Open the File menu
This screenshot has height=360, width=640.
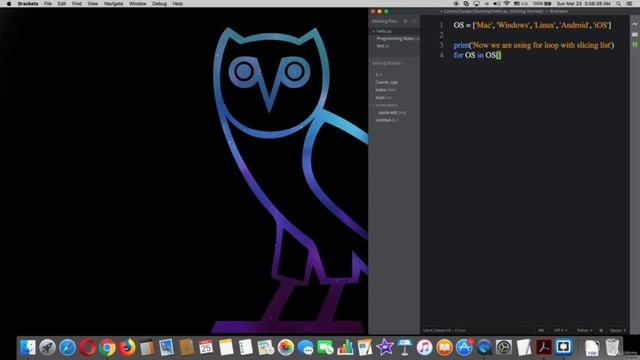point(48,4)
